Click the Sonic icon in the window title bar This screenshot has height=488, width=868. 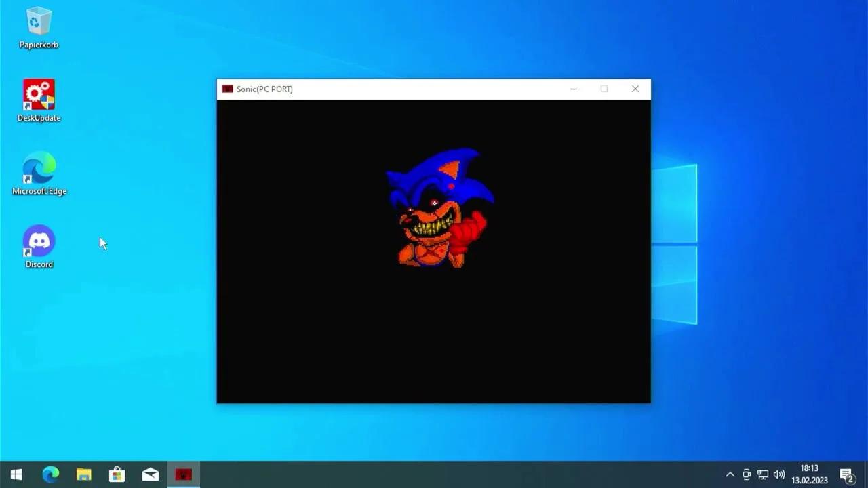tap(226, 89)
